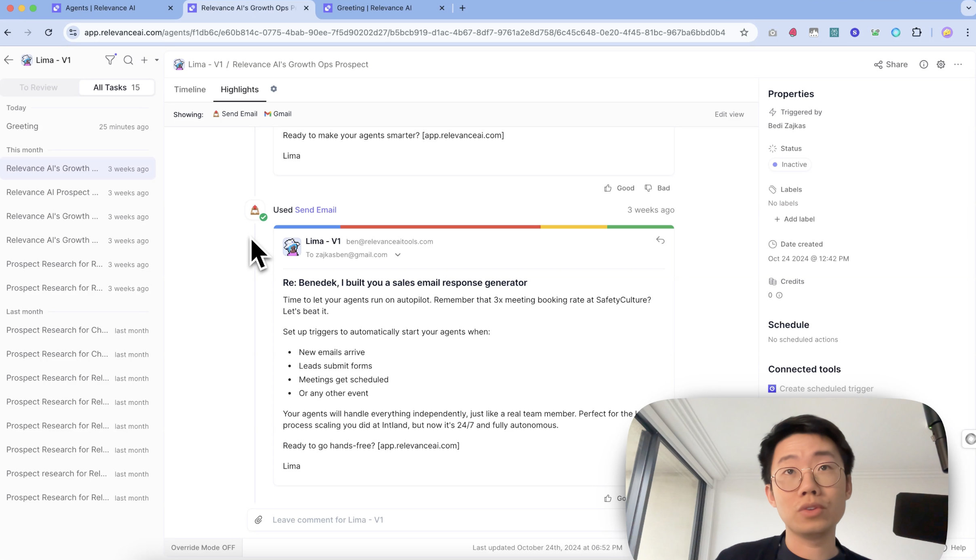
Task: Select All Tasks tab
Action: 116,87
